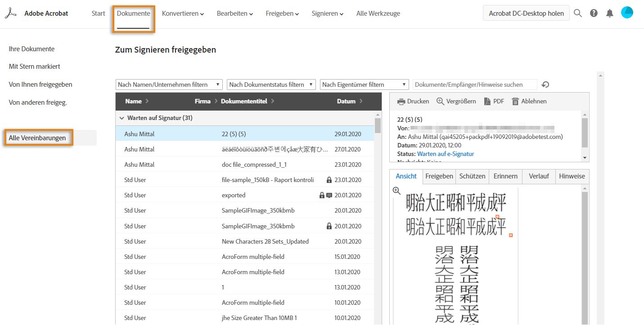Screen dimensions: 644x325
Task: Switch to Erinnern tab
Action: pyautogui.click(x=505, y=176)
